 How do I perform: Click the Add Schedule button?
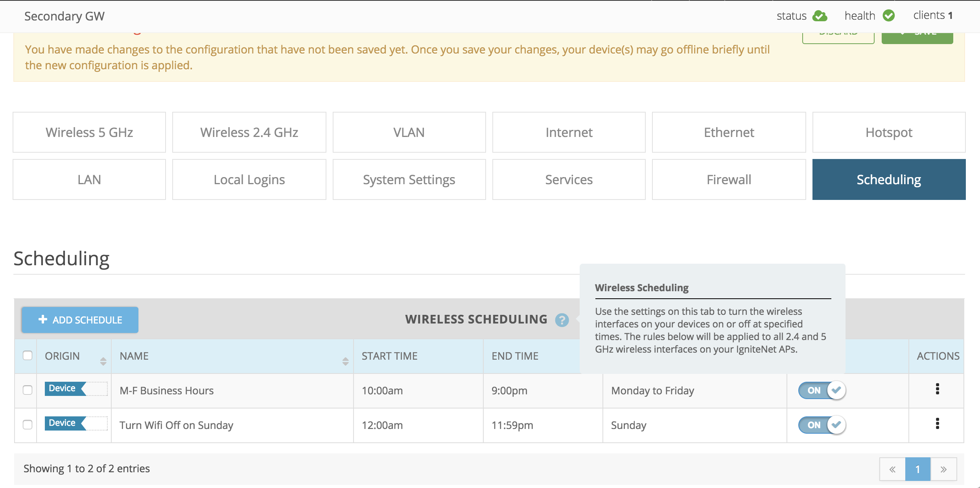(80, 320)
